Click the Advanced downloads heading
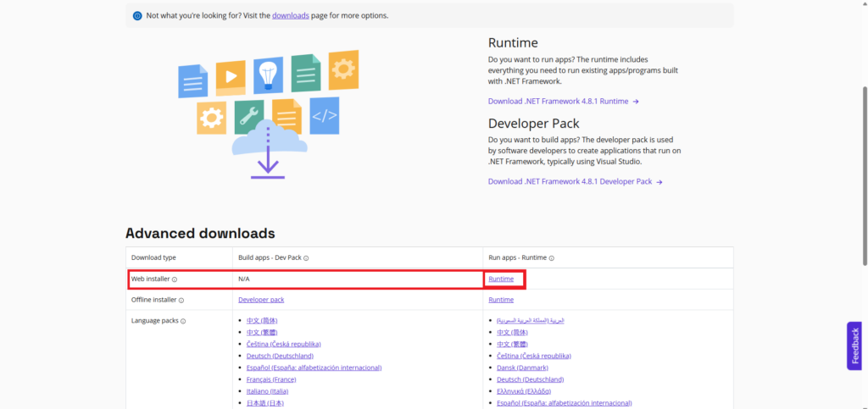The image size is (868, 409). click(200, 233)
